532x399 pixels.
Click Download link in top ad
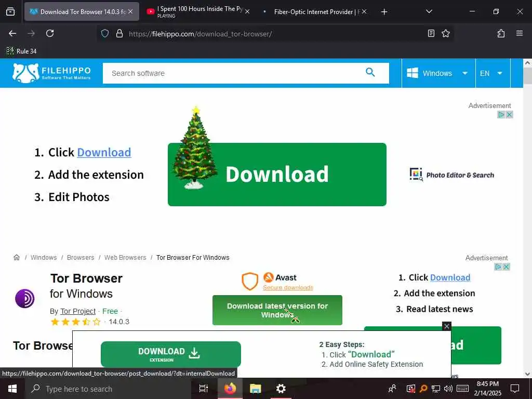(104, 152)
